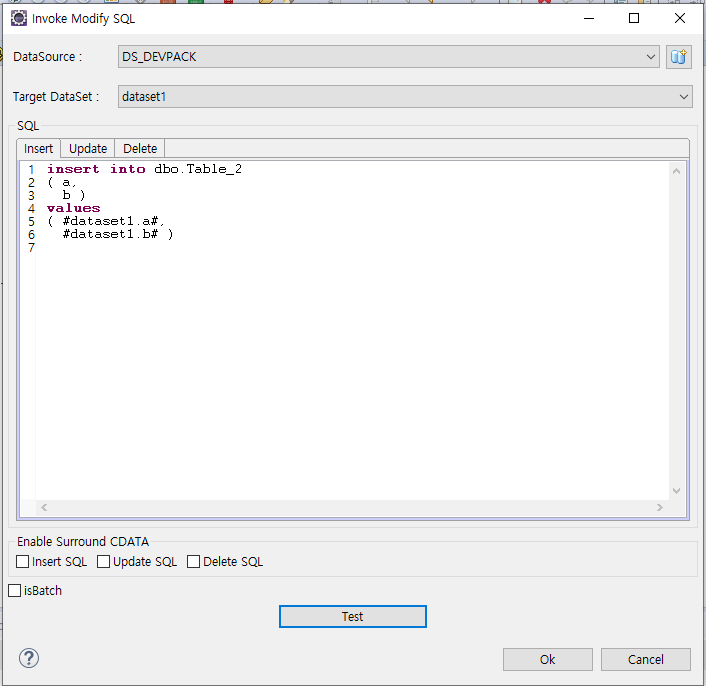Screen dimensions: 706x686
Task: Click the Invoke Modify SQL title icon
Action: (x=18, y=18)
